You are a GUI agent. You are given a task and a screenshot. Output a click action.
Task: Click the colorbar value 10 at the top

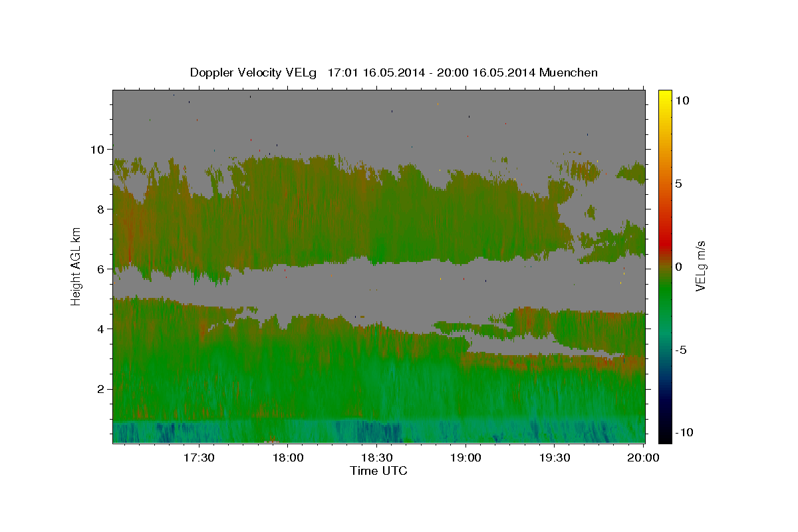[682, 100]
